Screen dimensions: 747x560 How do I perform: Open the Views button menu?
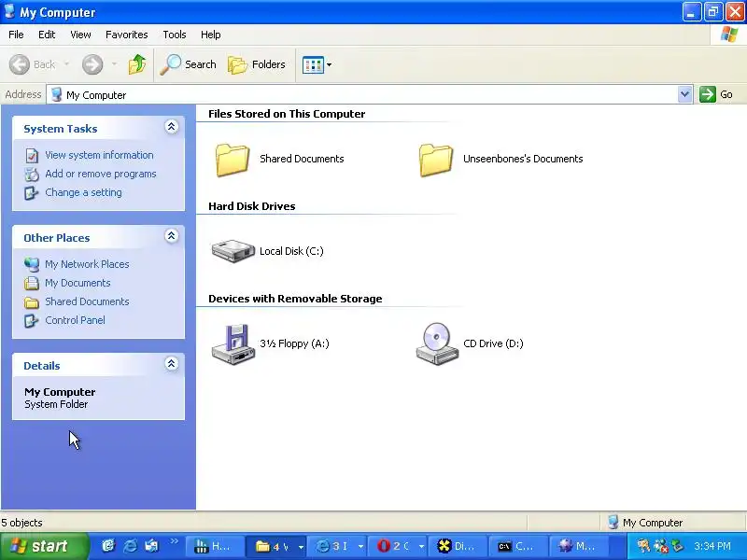pyautogui.click(x=317, y=64)
